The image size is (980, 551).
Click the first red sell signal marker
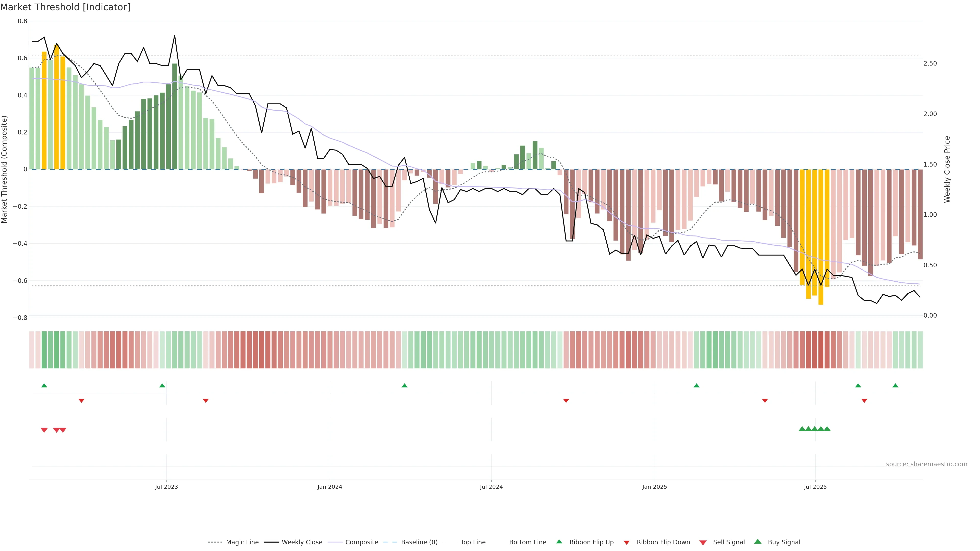pos(44,430)
